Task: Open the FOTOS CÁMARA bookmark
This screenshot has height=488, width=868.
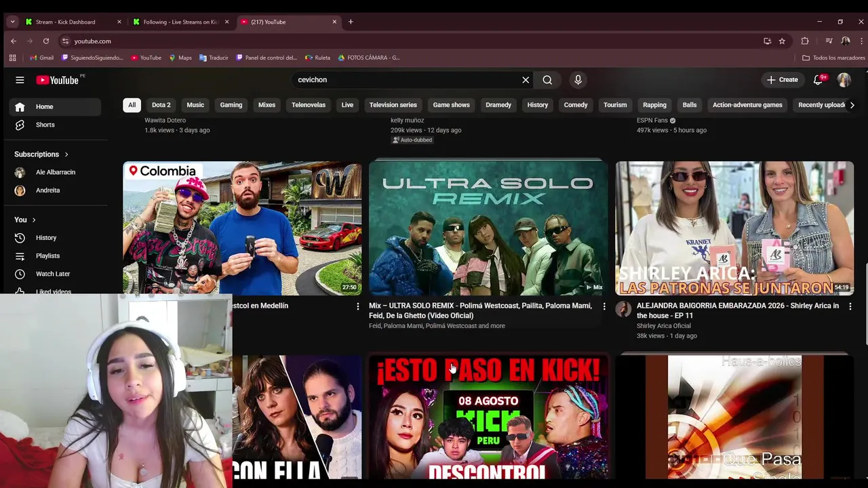Action: coord(369,58)
